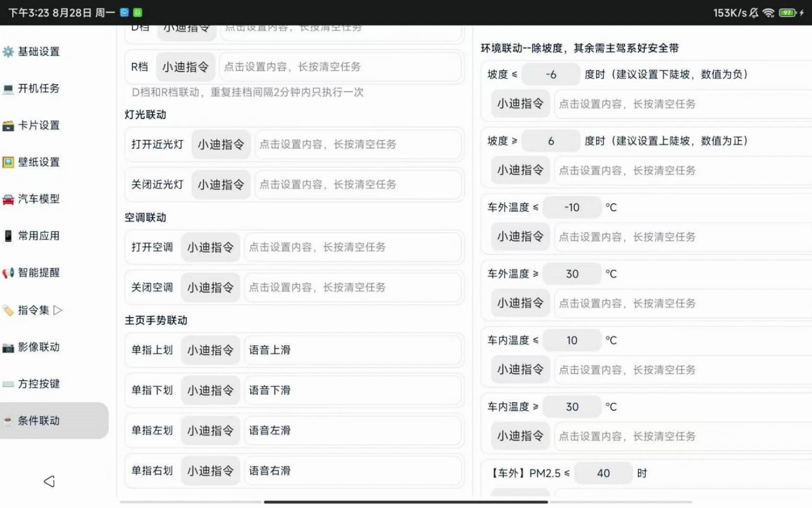The height and width of the screenshot is (508, 812).
Task: Click 小迪指令 button for 单指左划
Action: pyautogui.click(x=211, y=430)
